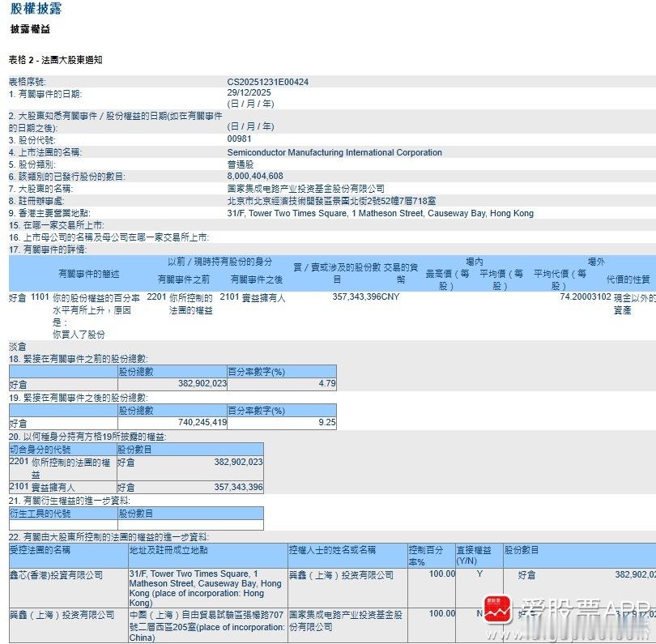Select controlled corporation 鑫芯(香港)投資有限公司
Screen dimensions: 656x644
click(56, 575)
